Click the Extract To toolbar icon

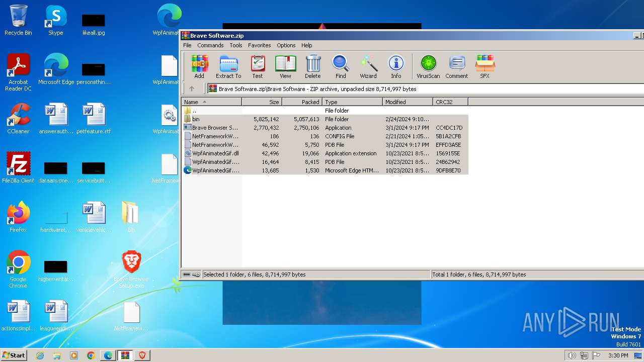point(228,67)
